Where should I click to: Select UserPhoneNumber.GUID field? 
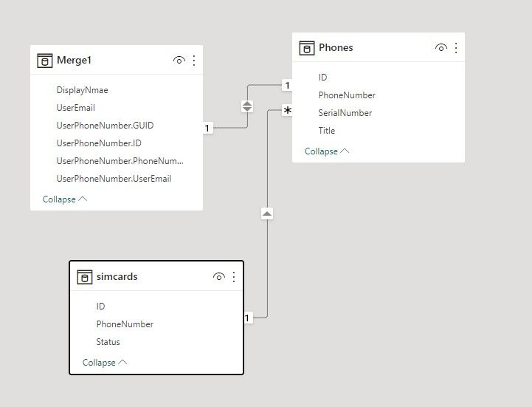pos(106,126)
